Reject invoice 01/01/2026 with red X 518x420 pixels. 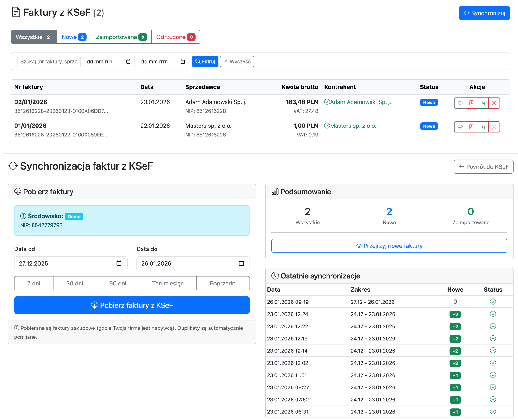coord(494,127)
